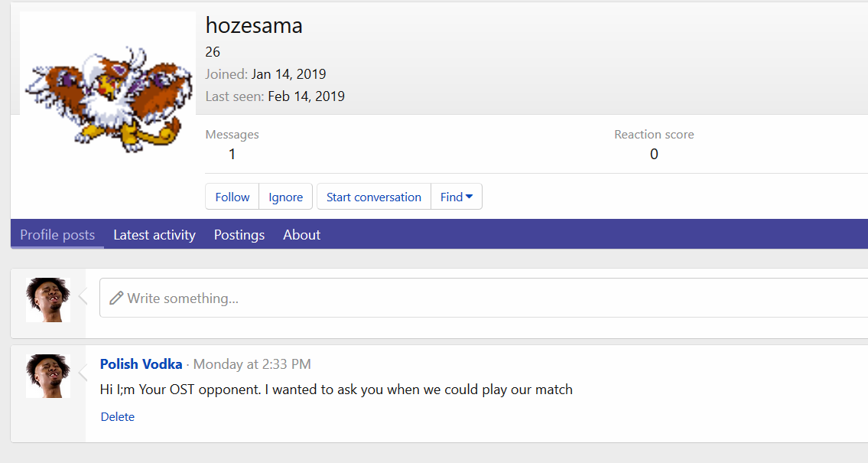Click the hozesama username heading
The height and width of the screenshot is (463, 868).
(254, 26)
